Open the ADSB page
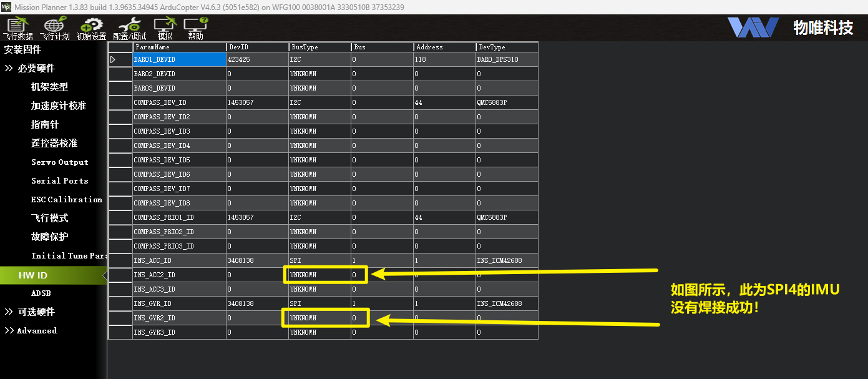868x379 pixels. [41, 293]
